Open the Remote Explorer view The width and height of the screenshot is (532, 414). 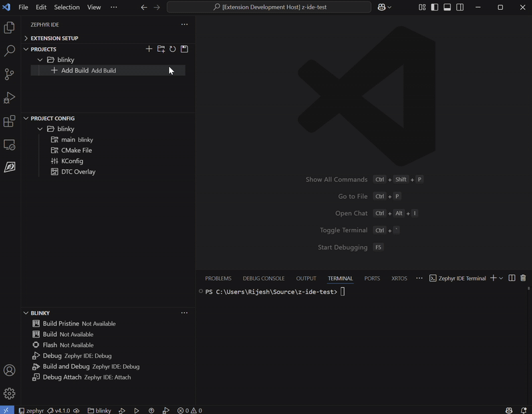tap(9, 144)
